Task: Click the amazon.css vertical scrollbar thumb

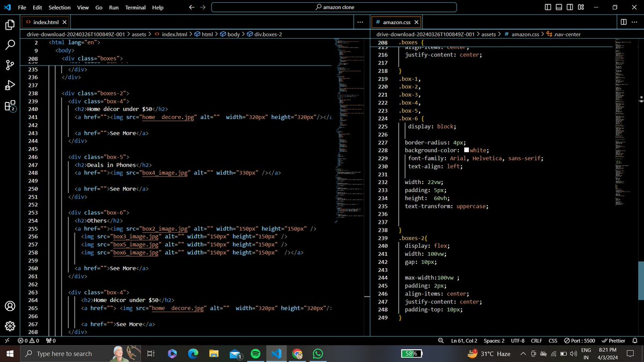Action: click(x=641, y=280)
